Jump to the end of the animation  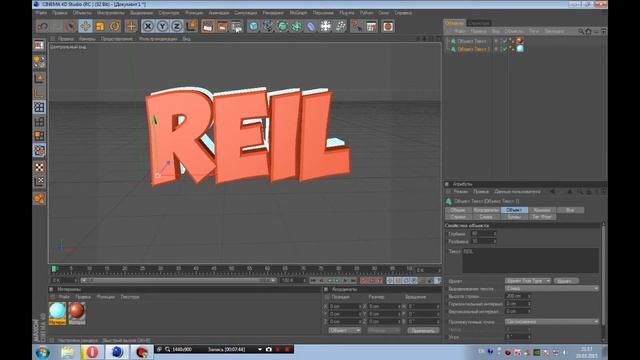[353, 280]
